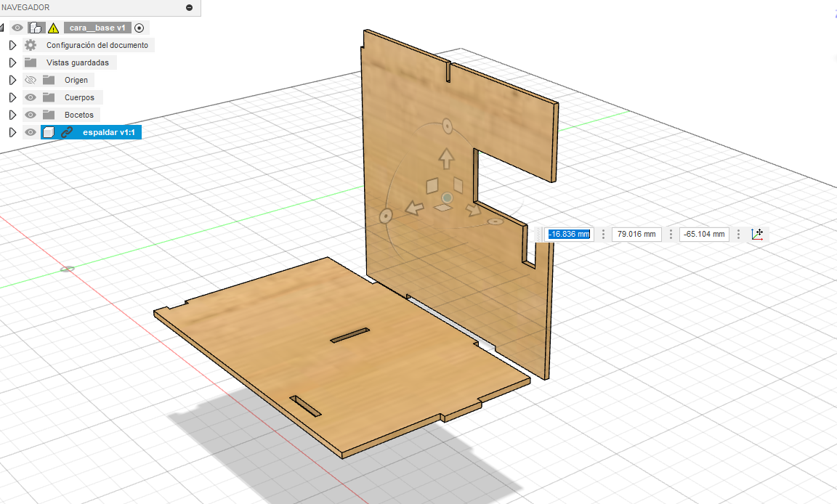
Task: Click the 79.016 mm distance field
Action: pyautogui.click(x=636, y=234)
